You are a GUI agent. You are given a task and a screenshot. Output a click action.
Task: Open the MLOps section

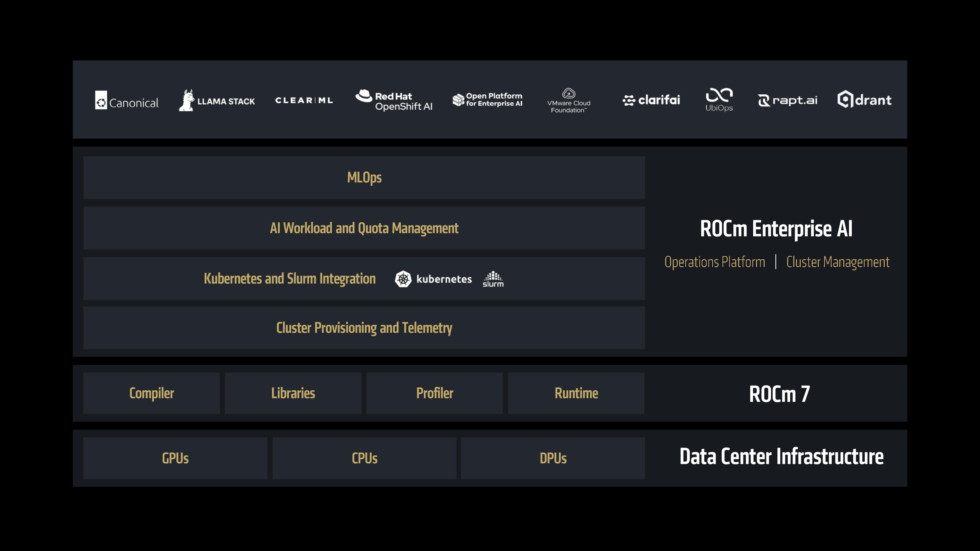[x=364, y=178]
